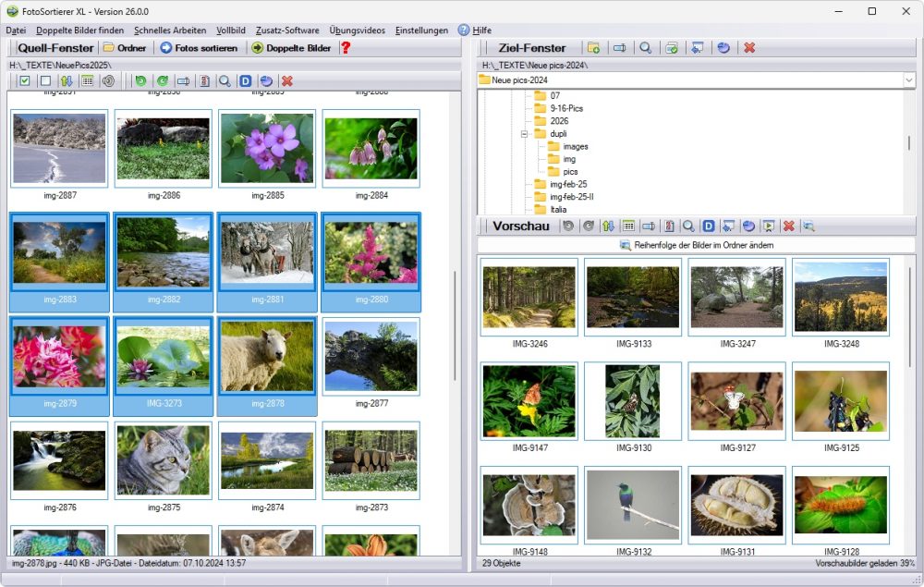The height and width of the screenshot is (587, 924).
Task: Select thumbnail img-2885 purple flowers
Action: pyautogui.click(x=267, y=149)
